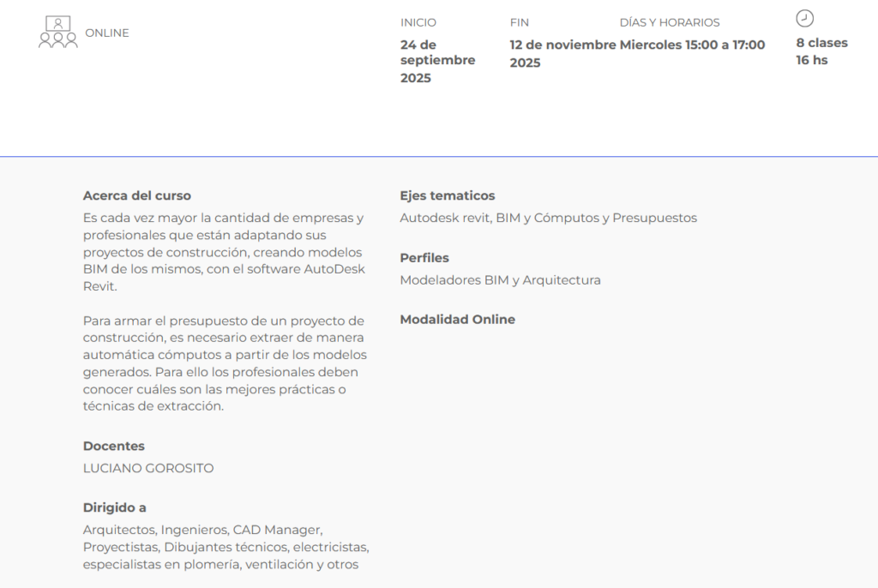Click DÍAS Y HORARIOS label
This screenshot has width=878, height=588.
point(670,22)
